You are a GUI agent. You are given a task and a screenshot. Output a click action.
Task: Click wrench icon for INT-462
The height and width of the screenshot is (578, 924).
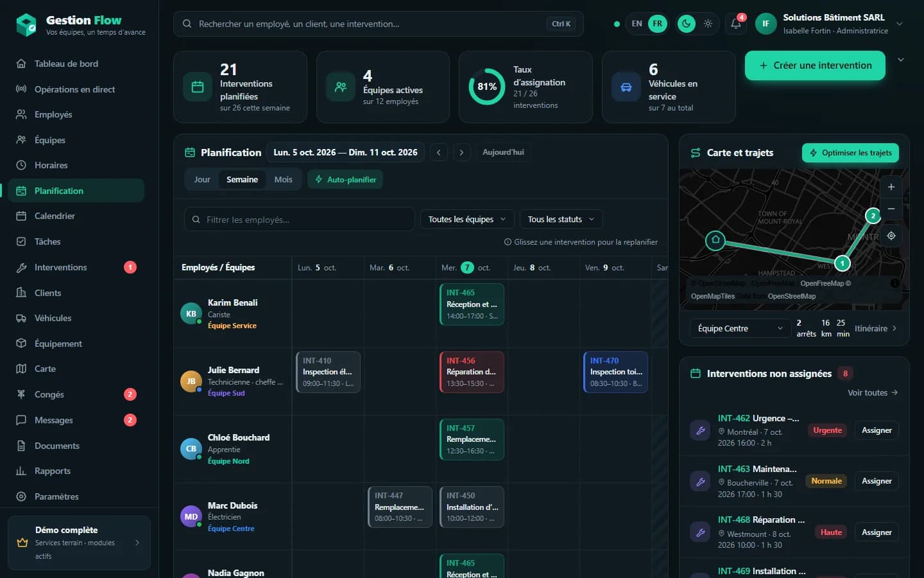[x=700, y=430]
